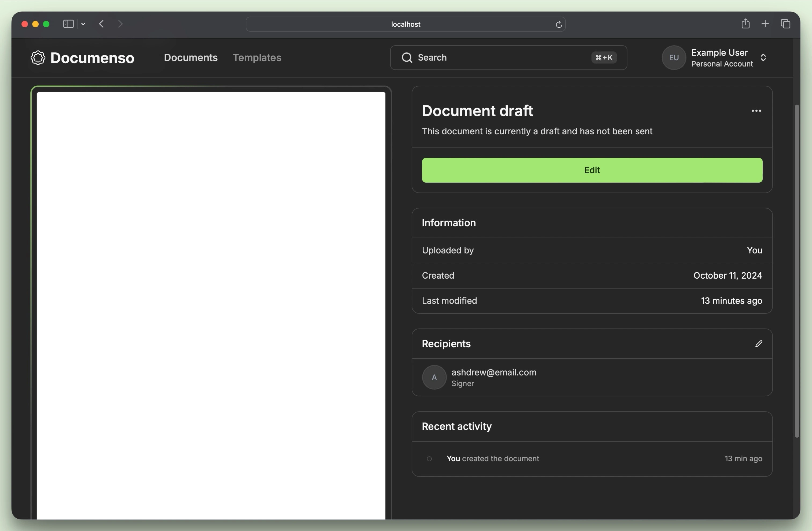This screenshot has height=531, width=812.
Task: Toggle the address bar dropdown
Action: (x=83, y=24)
